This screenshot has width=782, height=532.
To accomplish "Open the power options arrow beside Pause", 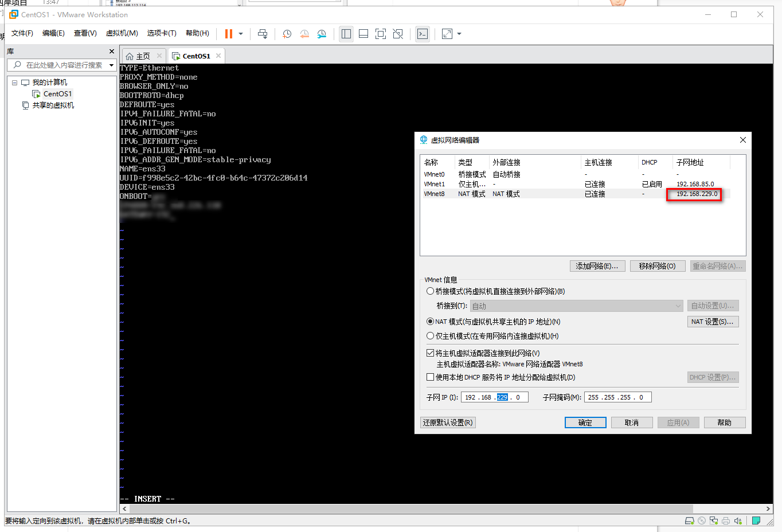I will click(x=241, y=34).
